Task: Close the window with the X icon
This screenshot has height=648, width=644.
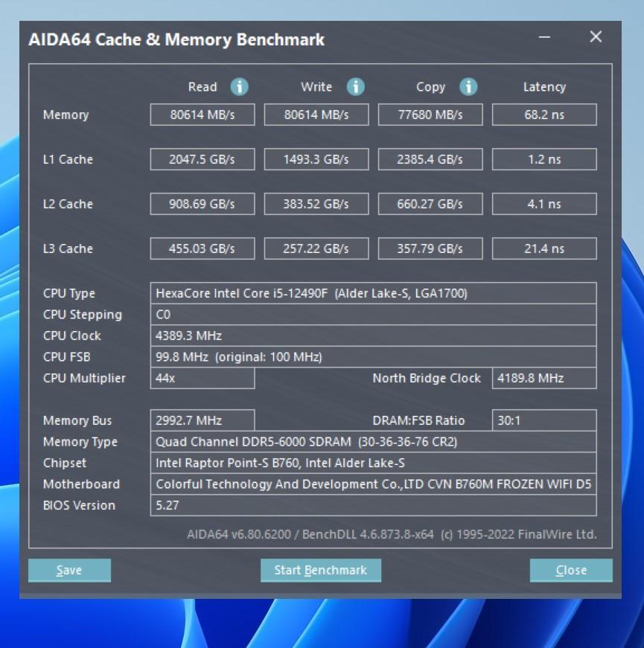Action: pos(596,36)
